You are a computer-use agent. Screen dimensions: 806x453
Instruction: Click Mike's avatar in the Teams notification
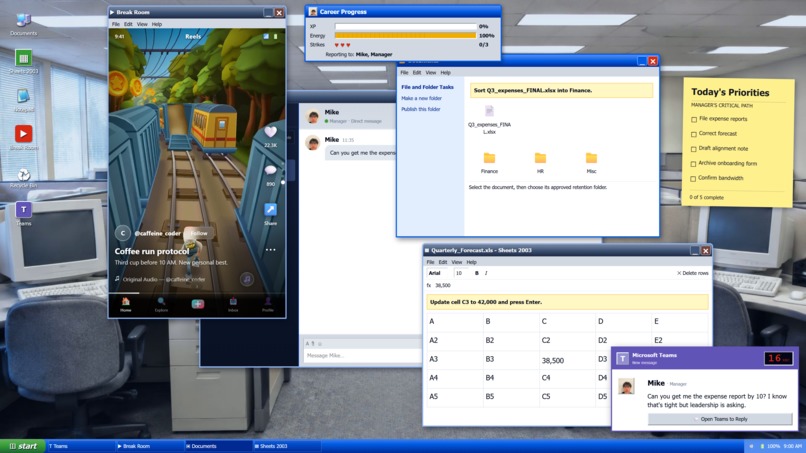626,386
